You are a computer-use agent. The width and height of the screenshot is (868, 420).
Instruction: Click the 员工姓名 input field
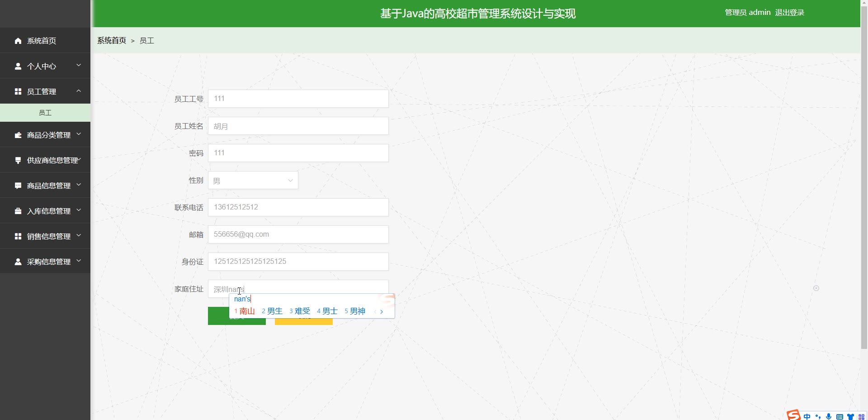pyautogui.click(x=298, y=126)
